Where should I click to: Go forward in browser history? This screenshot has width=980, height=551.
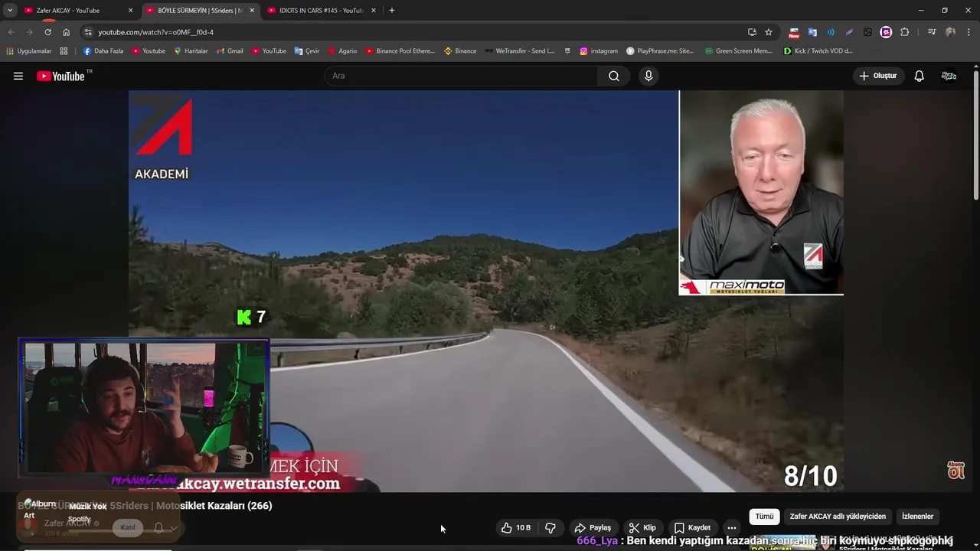coord(29,32)
